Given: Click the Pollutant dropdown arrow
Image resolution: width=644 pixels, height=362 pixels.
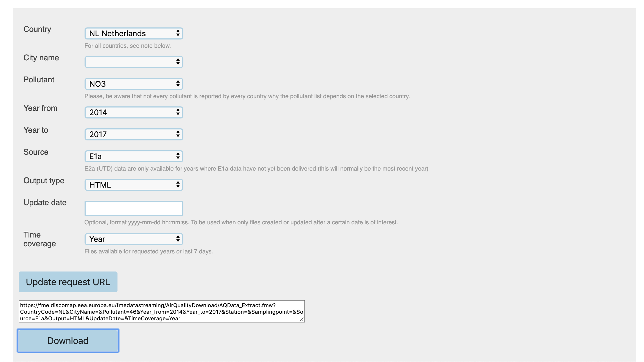Looking at the screenshot, I should point(177,84).
